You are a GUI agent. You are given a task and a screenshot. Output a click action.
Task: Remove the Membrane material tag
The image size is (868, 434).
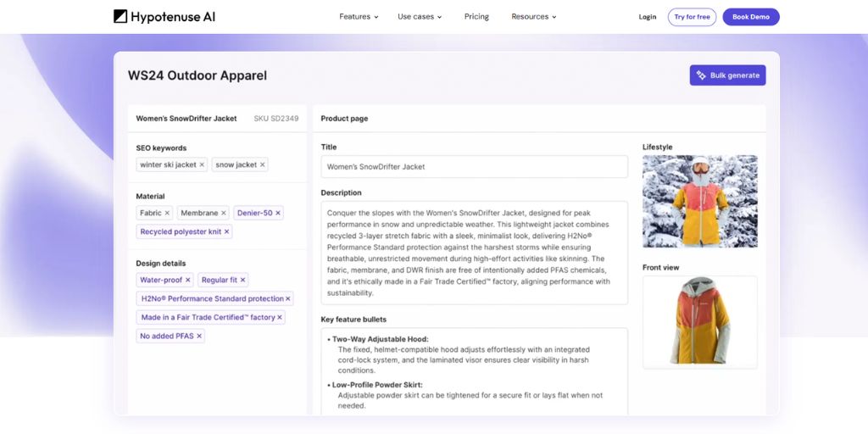pyautogui.click(x=224, y=213)
